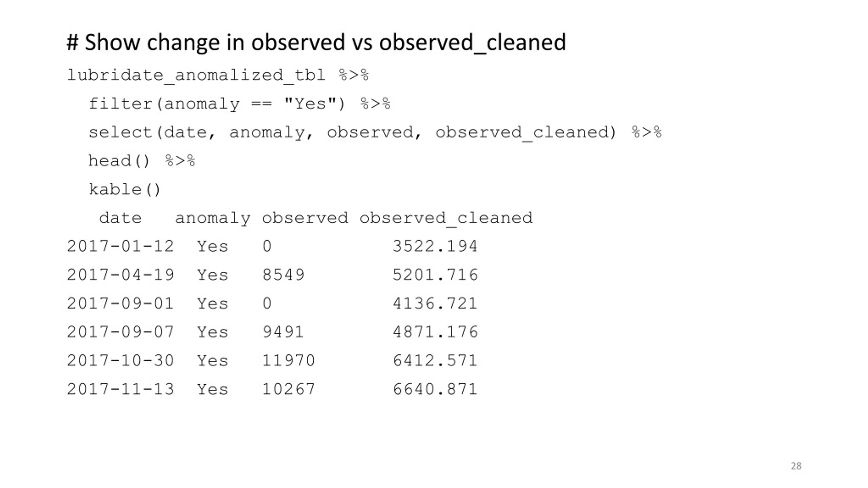The width and height of the screenshot is (868, 488).
Task: Select the filter(anomaly == "Yes") line
Action: [x=239, y=104]
